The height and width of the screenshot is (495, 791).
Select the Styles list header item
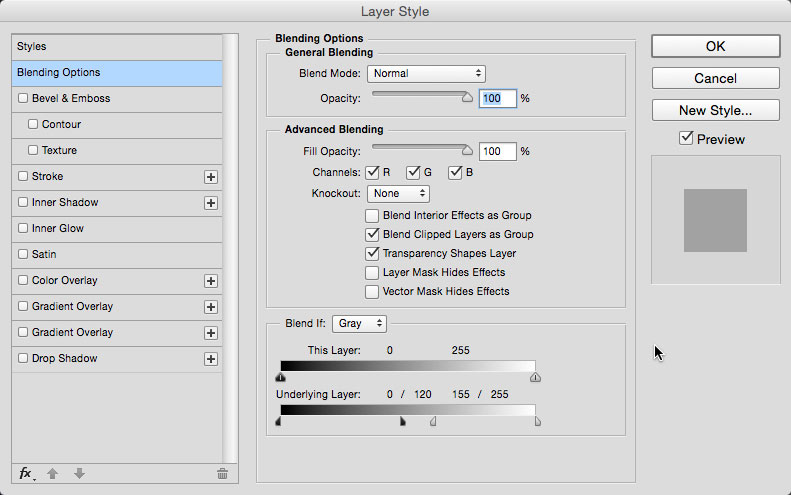tap(117, 47)
